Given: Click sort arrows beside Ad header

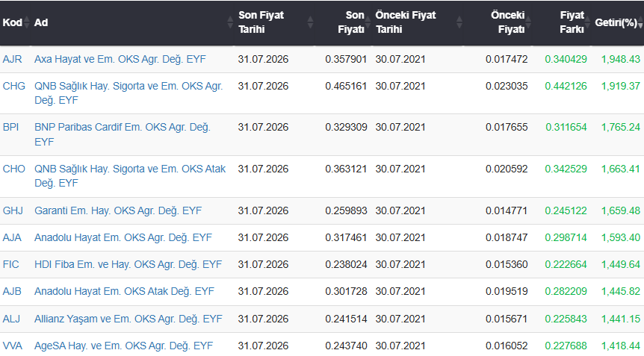Looking at the screenshot, I should click(x=230, y=22).
